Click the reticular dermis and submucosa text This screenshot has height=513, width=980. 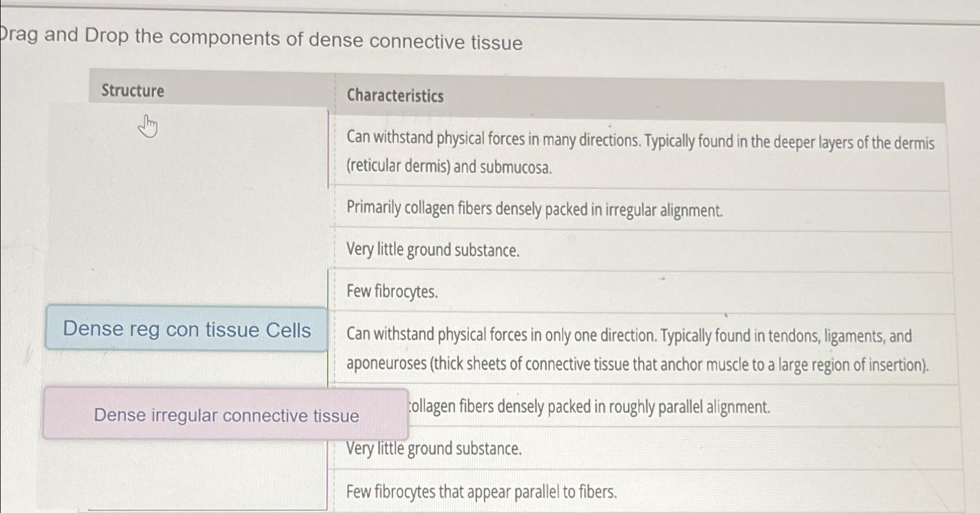point(450,168)
